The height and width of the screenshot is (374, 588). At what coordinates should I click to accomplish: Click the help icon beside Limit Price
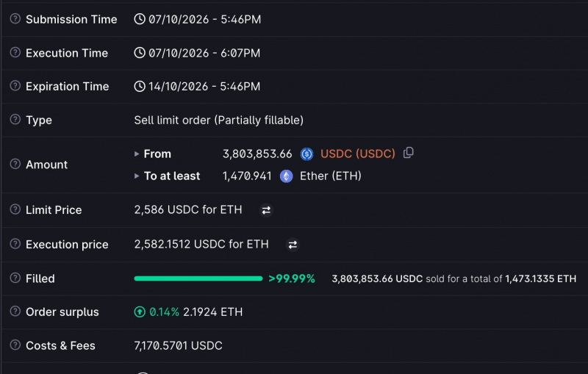click(15, 209)
